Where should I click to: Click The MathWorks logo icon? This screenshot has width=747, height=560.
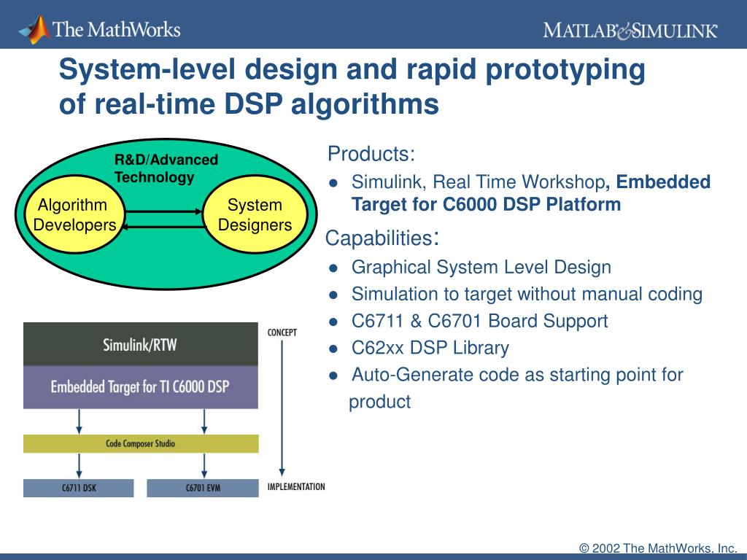tap(35, 29)
